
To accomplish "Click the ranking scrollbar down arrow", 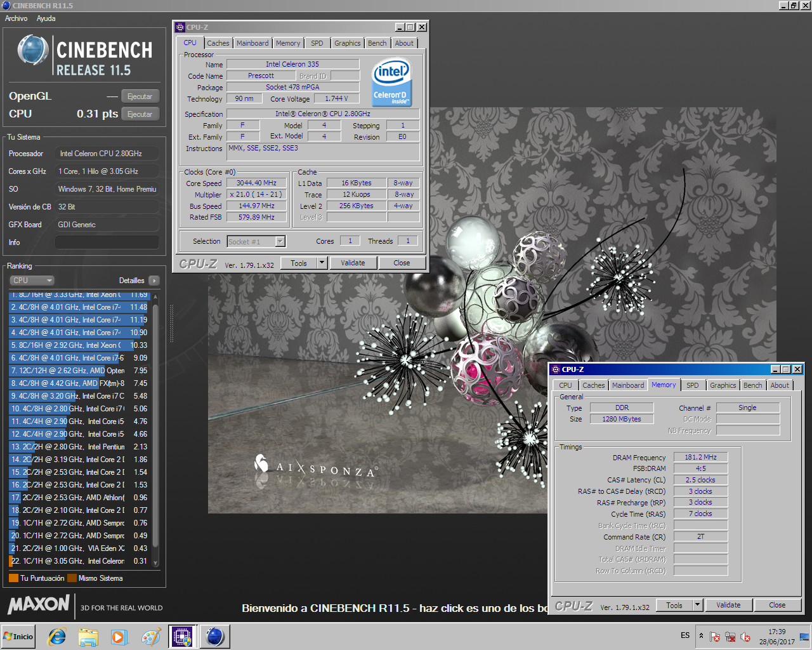I will point(155,563).
